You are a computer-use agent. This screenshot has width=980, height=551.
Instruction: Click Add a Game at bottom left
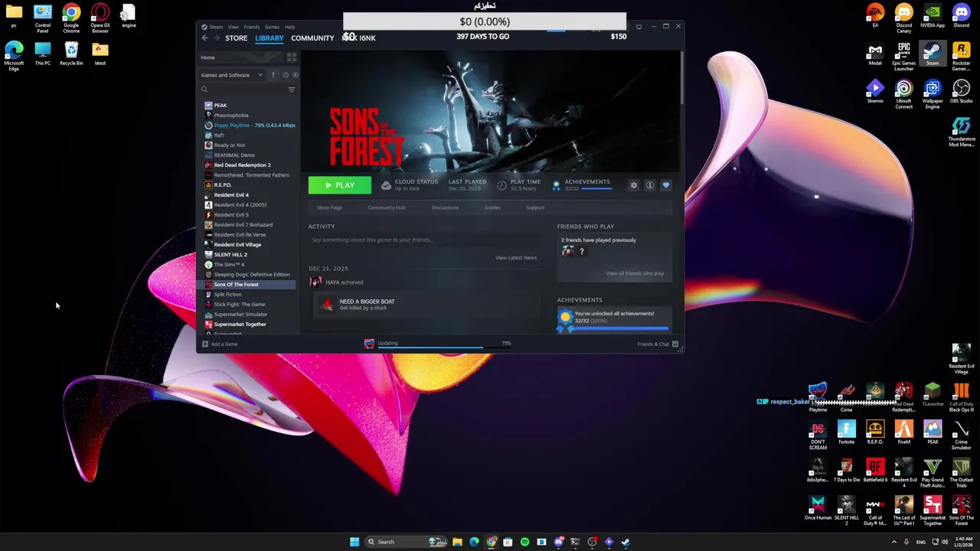[x=220, y=344]
